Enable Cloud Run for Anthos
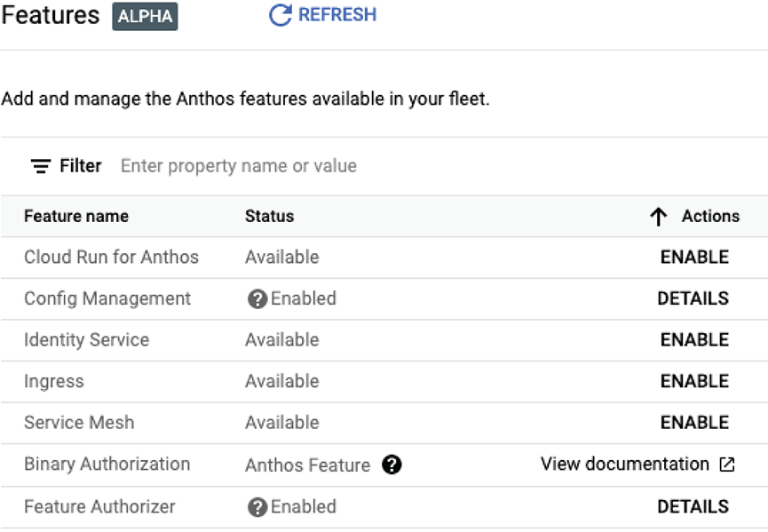 694,258
